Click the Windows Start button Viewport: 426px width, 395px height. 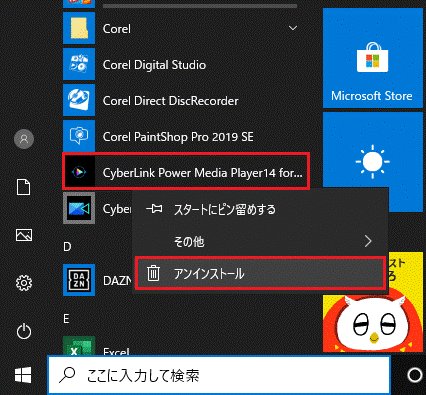pos(23,375)
